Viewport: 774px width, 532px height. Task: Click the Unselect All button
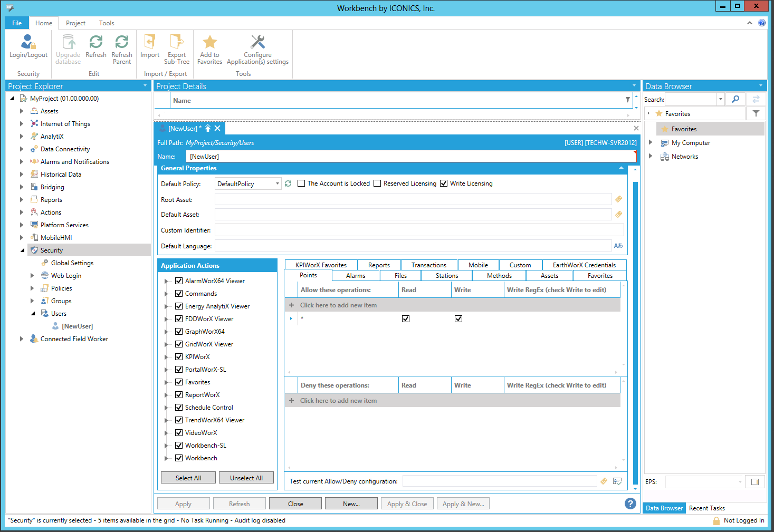pos(246,478)
